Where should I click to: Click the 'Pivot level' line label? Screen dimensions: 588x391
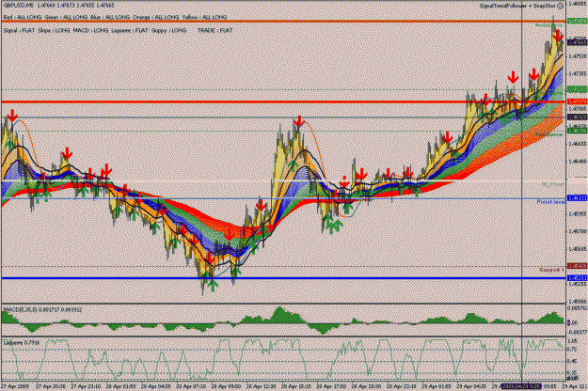(x=550, y=202)
